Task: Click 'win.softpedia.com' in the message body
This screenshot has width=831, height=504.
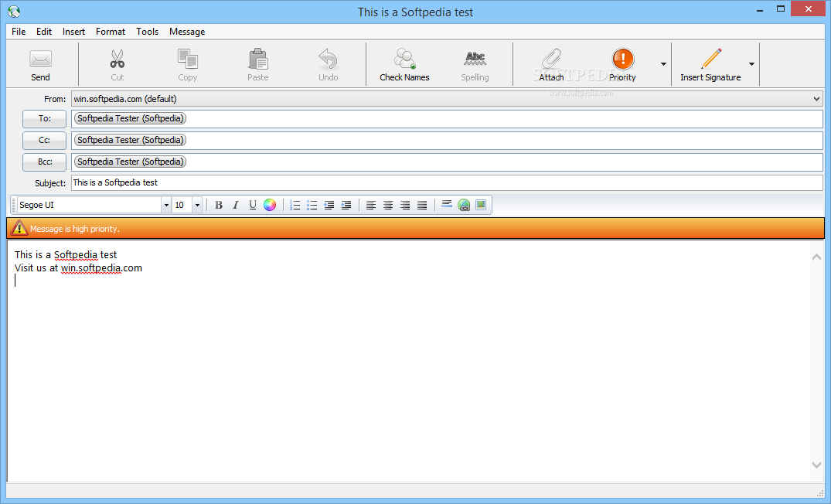Action: point(101,268)
